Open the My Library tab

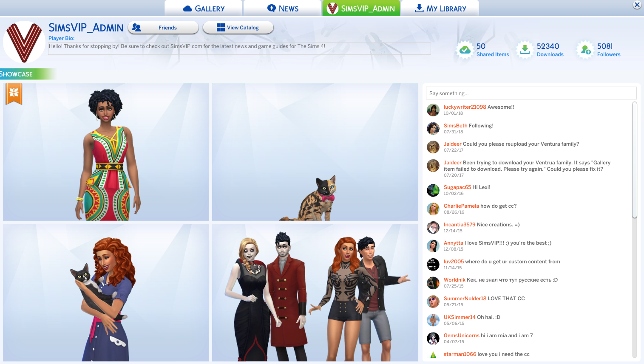point(440,8)
